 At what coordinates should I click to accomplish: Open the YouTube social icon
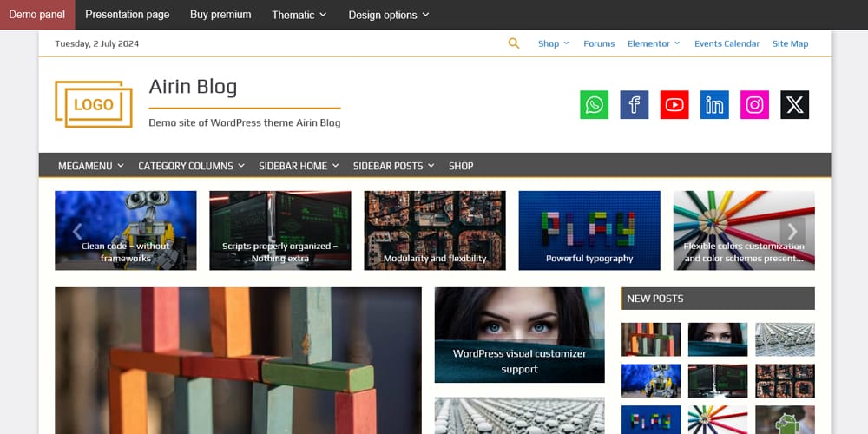pyautogui.click(x=674, y=105)
